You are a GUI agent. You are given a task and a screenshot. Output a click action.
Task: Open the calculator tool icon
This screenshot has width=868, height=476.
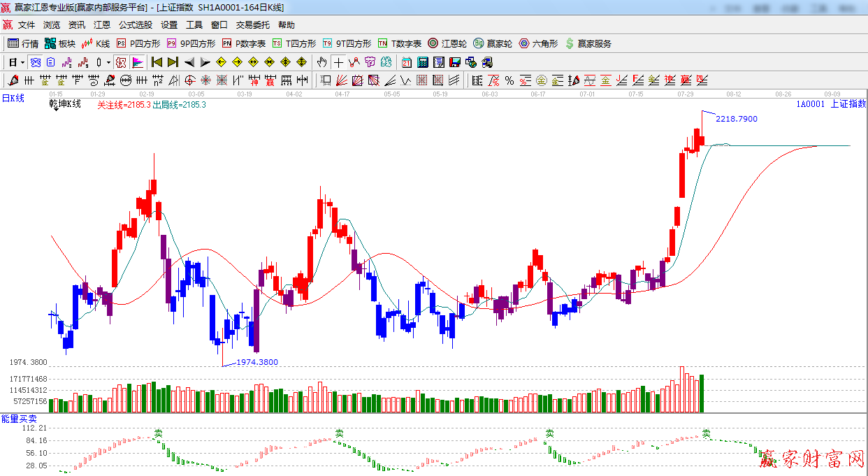422,62
